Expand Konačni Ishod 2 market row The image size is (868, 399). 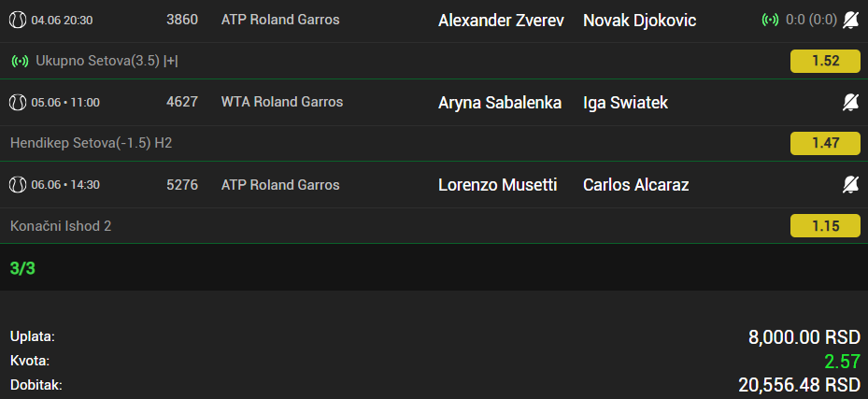434,226
